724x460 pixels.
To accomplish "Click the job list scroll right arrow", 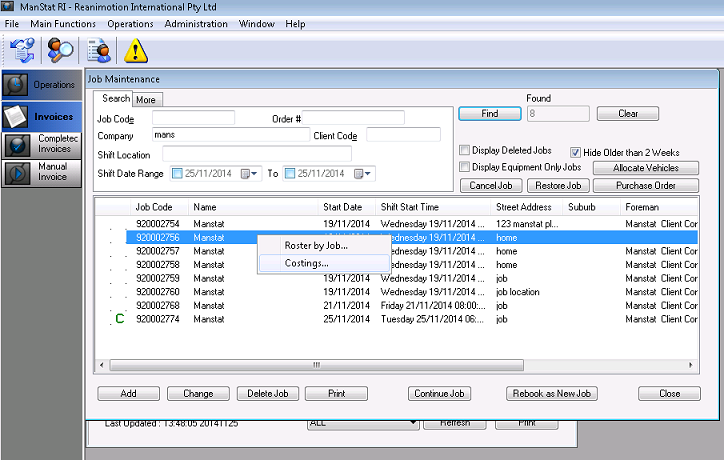I will [x=691, y=365].
